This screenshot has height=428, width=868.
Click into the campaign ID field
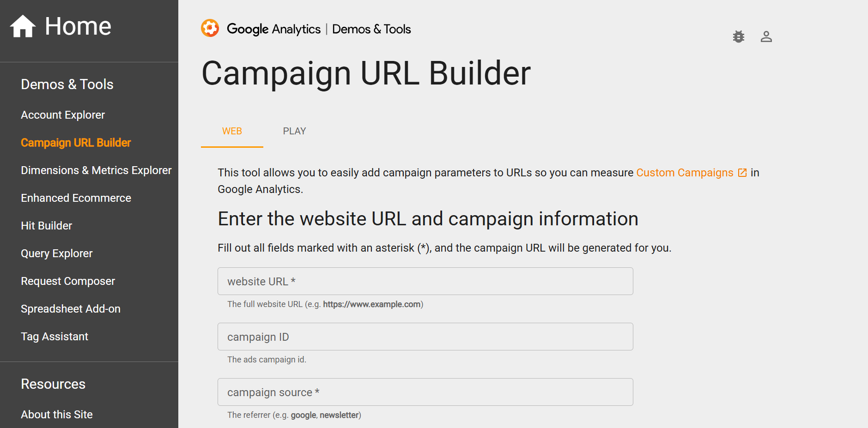(x=425, y=337)
